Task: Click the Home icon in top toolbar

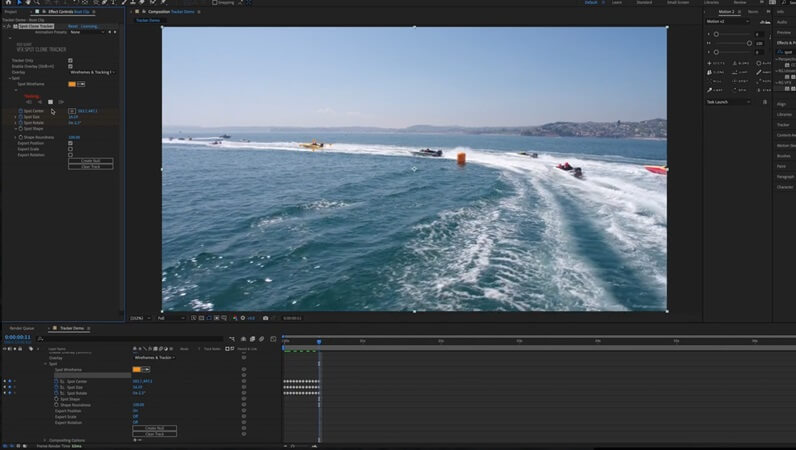Action: click(8, 2)
